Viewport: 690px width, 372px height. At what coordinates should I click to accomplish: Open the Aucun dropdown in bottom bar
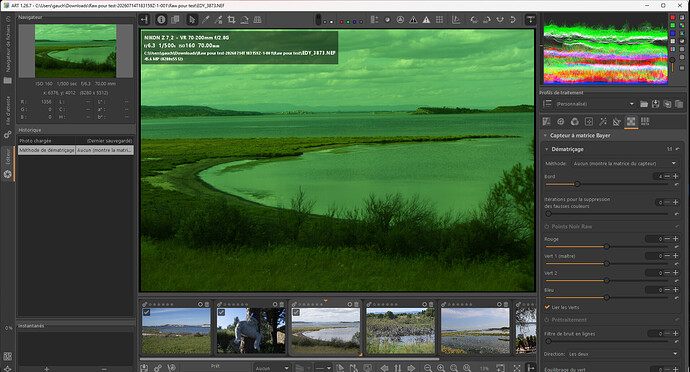coord(272,368)
